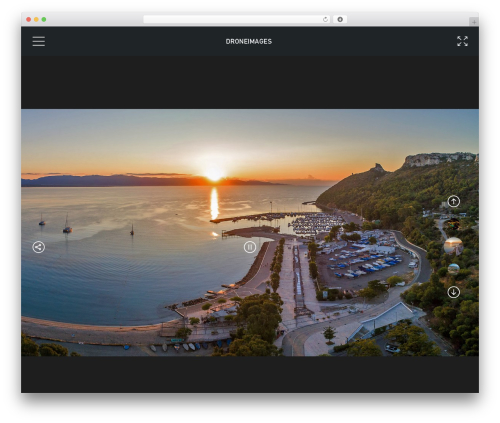Select the middle sunset round thumbnail
500x423 pixels.
click(453, 246)
